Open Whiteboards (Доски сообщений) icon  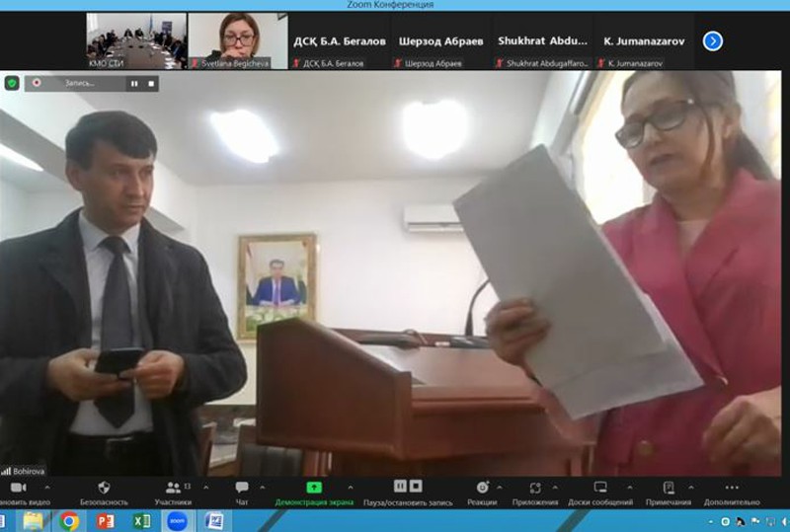(x=599, y=488)
